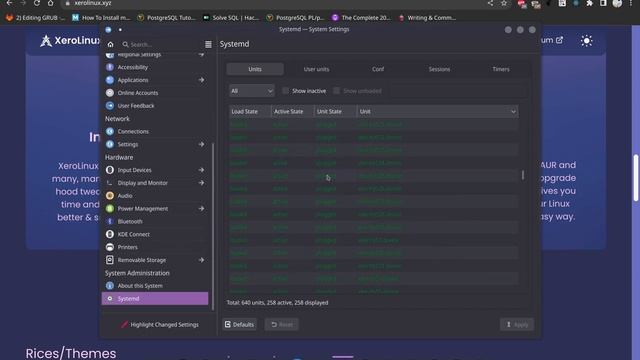Enable the Show inactive checkbox
Screen dimensions: 640x360
tap(285, 91)
